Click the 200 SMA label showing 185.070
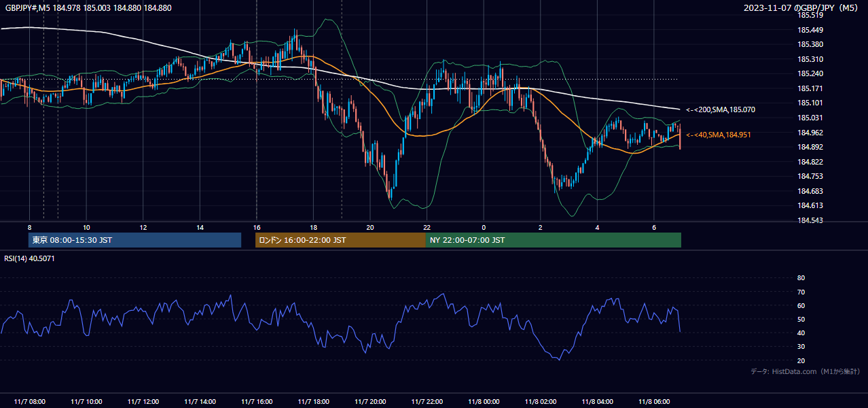This screenshot has width=868, height=408. 721,109
